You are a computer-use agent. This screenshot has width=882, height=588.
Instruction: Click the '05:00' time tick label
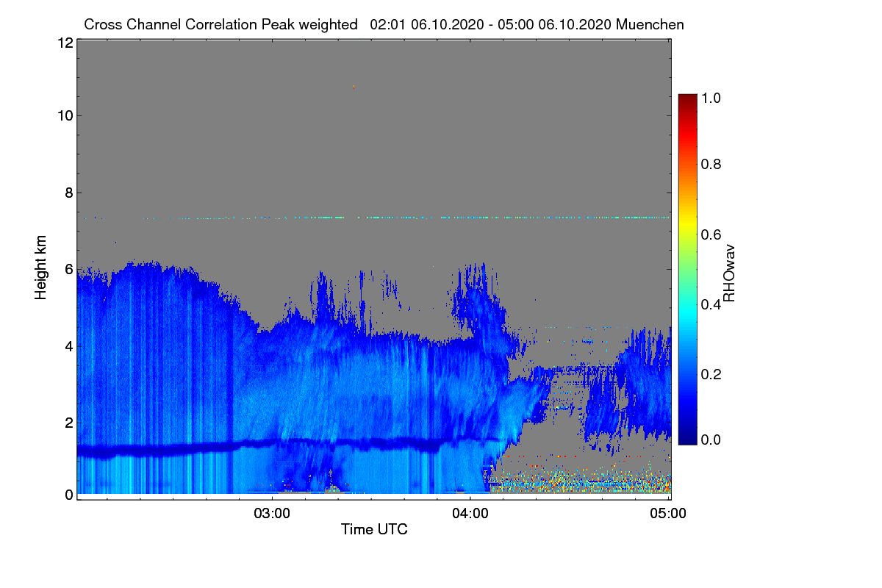[x=669, y=513]
